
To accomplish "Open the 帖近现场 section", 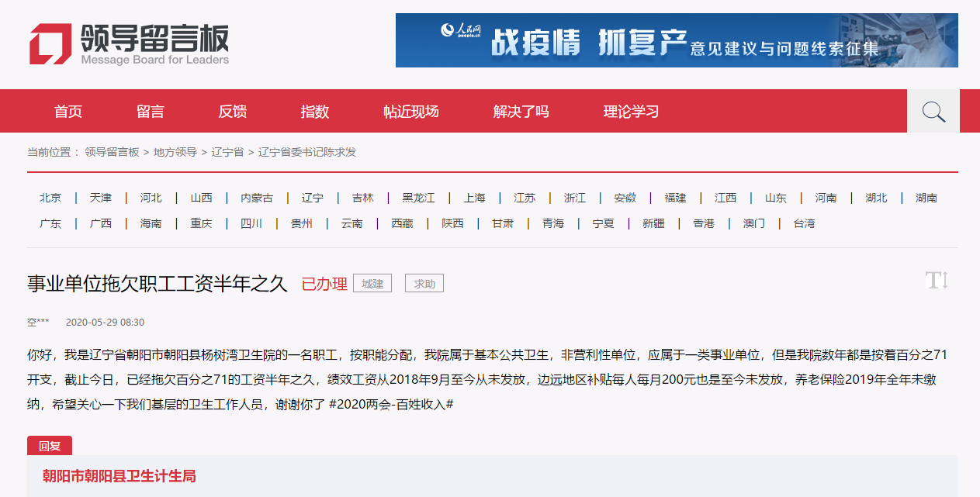I will 411,112.
